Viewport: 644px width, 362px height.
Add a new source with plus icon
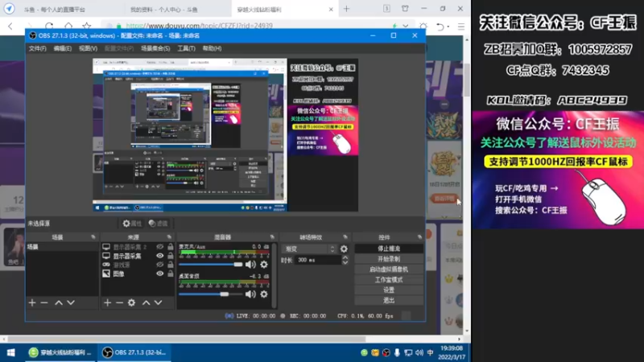(108, 303)
